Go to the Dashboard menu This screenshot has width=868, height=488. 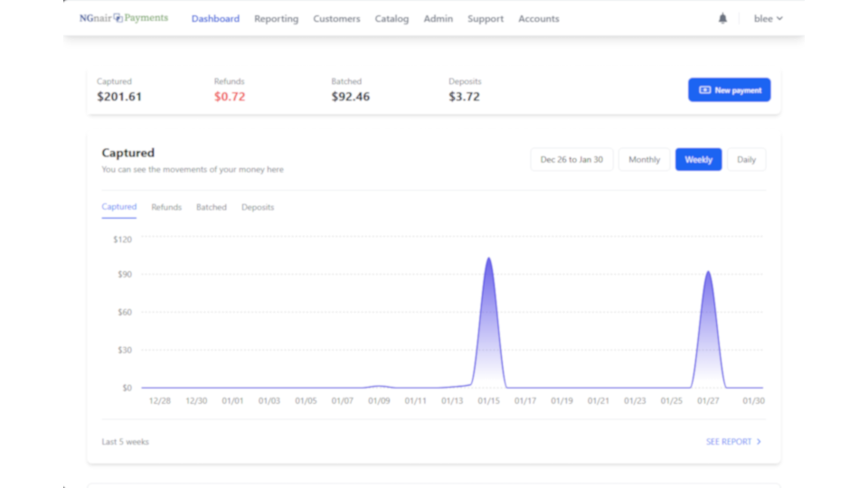pyautogui.click(x=215, y=19)
